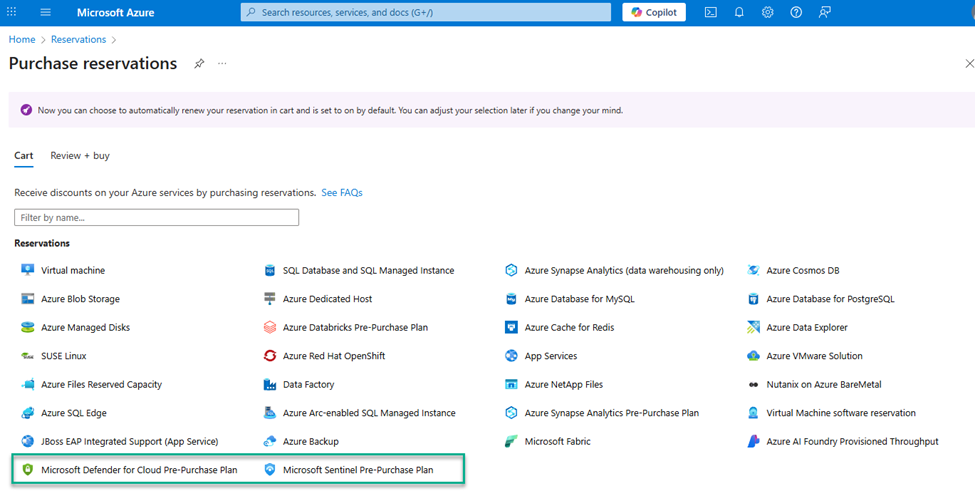Navigate to Reservations breadcrumb
The height and width of the screenshot is (491, 975).
tap(78, 39)
